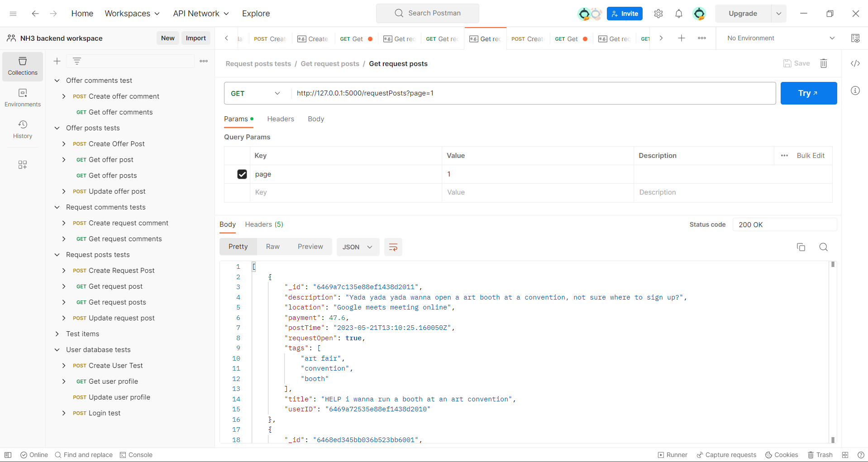
Task: Toggle response line wrapping
Action: point(393,247)
